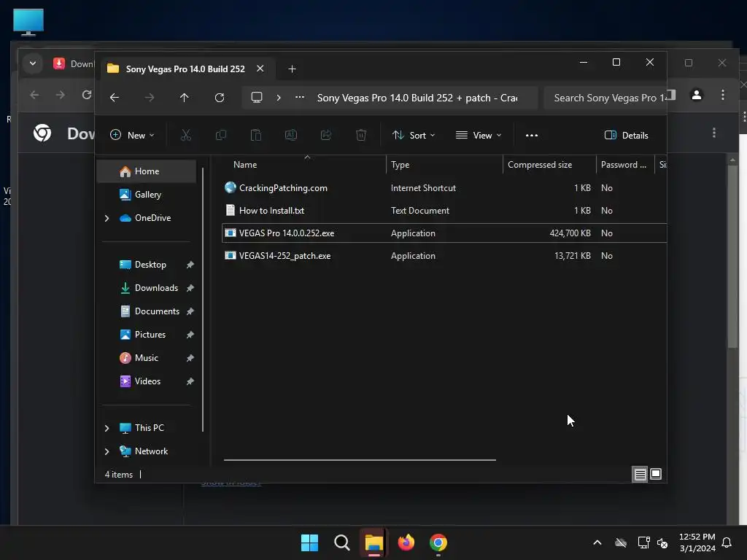Select VEGAS Pro 14.0.0.252.exe file
747x560 pixels.
point(444,233)
